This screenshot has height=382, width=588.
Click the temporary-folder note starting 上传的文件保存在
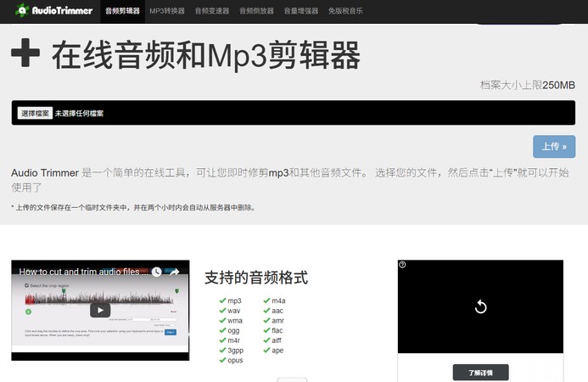[133, 207]
